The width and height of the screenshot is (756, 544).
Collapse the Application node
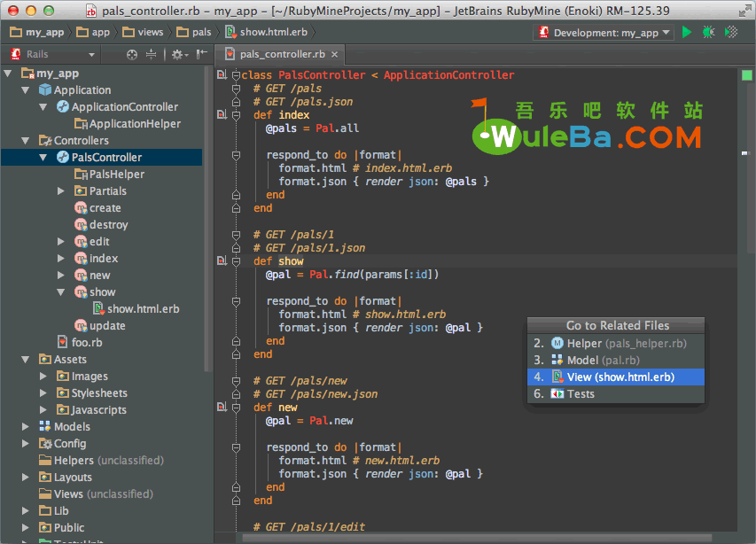(26, 90)
